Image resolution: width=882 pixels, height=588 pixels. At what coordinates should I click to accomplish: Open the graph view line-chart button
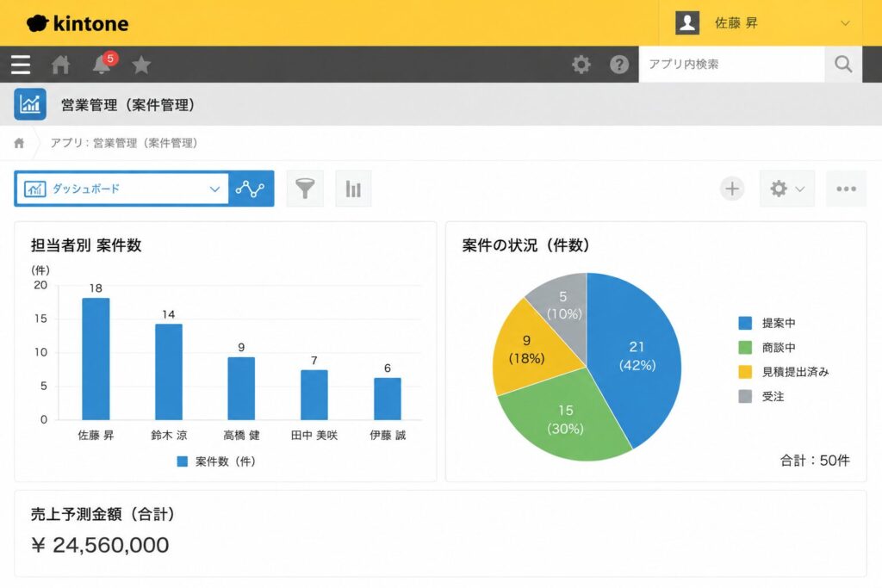point(251,189)
